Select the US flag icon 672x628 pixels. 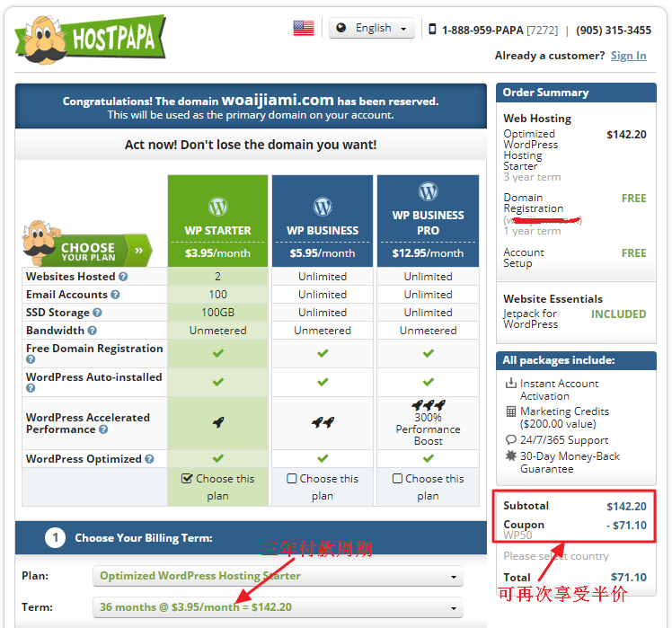tap(304, 28)
